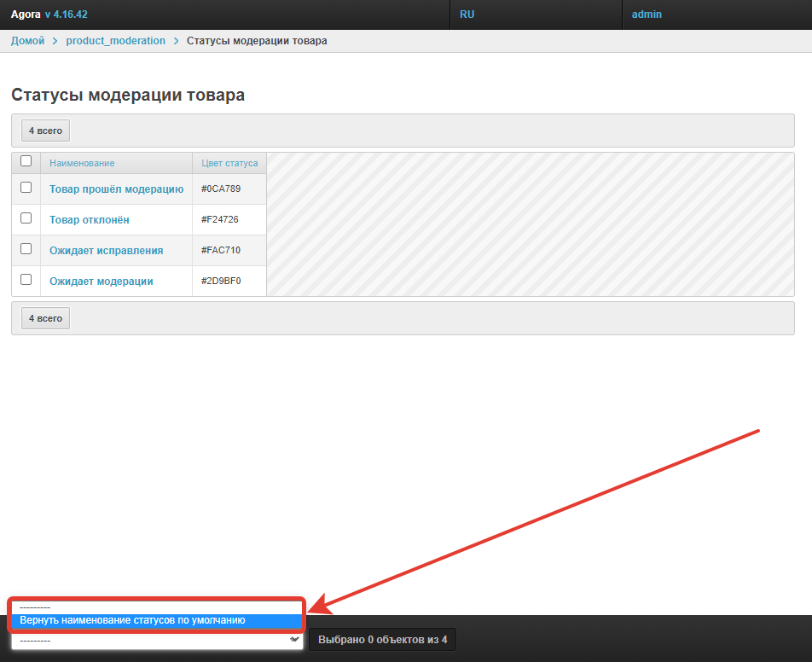This screenshot has width=812, height=662.
Task: Click the Agora logo title
Action: point(26,15)
